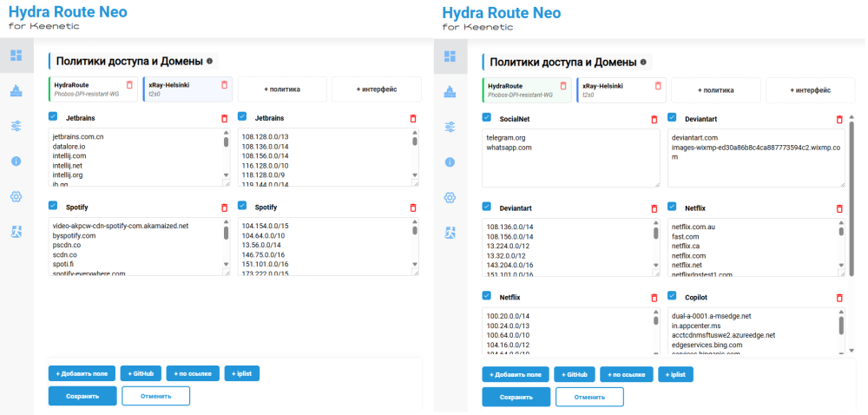
Task: Remove xRay-Helsinki policy in left panel
Action: pos(224,85)
